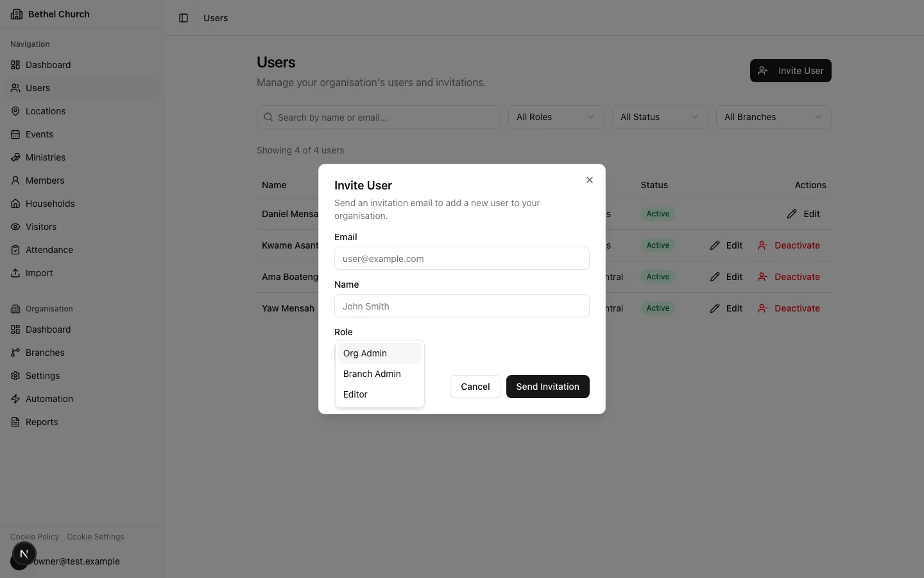Click the Users people icon in sidebar
The height and width of the screenshot is (578, 924).
click(15, 88)
